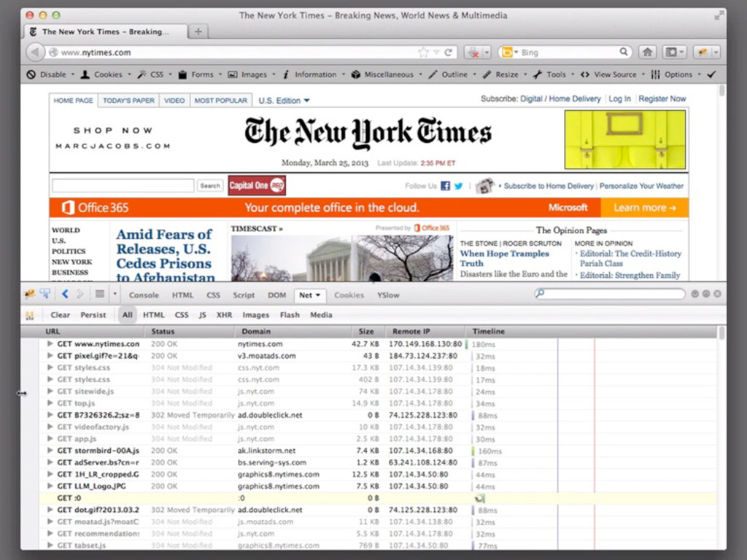The height and width of the screenshot is (560, 747).
Task: Click the Net panel break-on icon beside Clear
Action: (x=29, y=315)
